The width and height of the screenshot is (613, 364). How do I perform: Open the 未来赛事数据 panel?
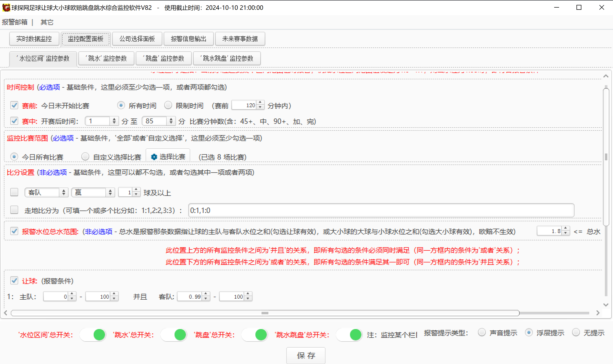[240, 38]
